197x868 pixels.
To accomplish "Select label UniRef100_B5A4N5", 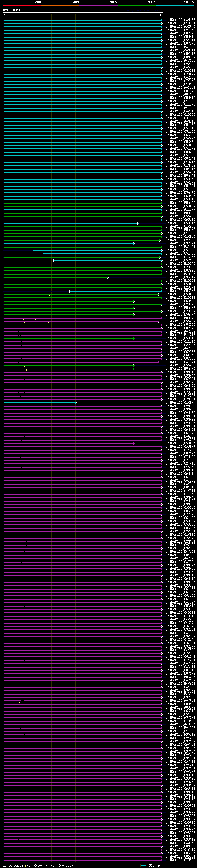I will point(180,443).
